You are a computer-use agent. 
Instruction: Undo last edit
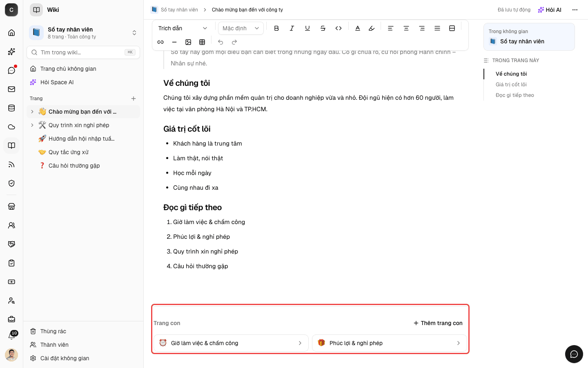(x=220, y=42)
